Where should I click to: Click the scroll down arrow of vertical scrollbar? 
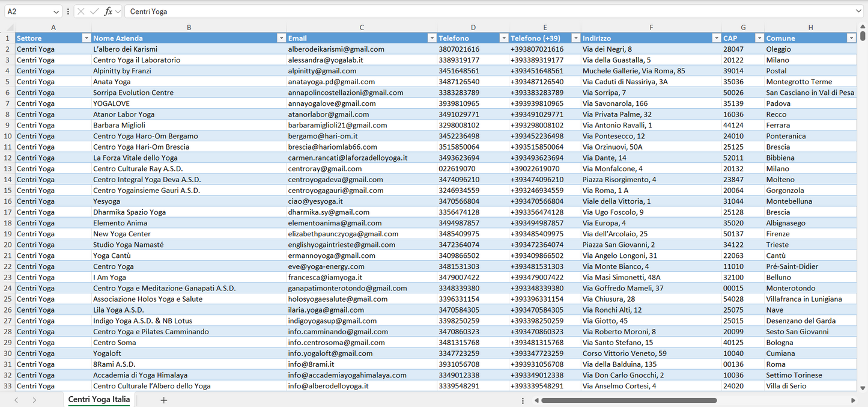tap(863, 388)
